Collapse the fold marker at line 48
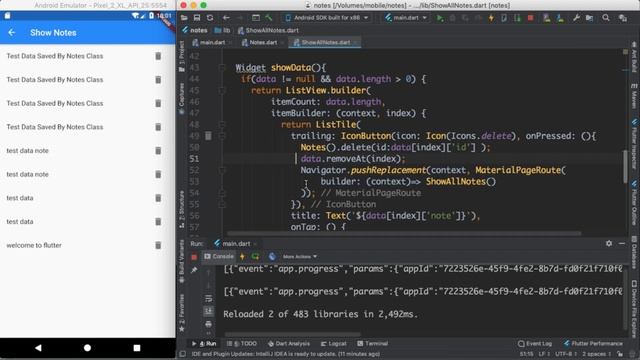Image resolution: width=640 pixels, height=360 pixels. [222, 124]
